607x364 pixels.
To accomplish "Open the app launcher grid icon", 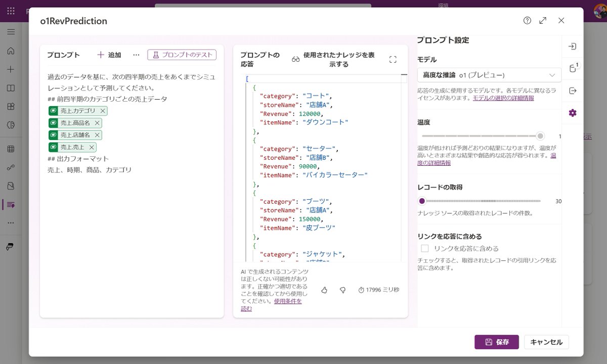I will [x=10, y=11].
